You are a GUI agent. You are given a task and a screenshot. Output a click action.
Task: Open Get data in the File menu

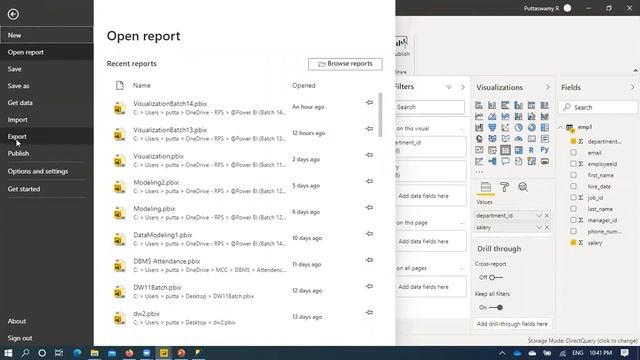point(47,103)
